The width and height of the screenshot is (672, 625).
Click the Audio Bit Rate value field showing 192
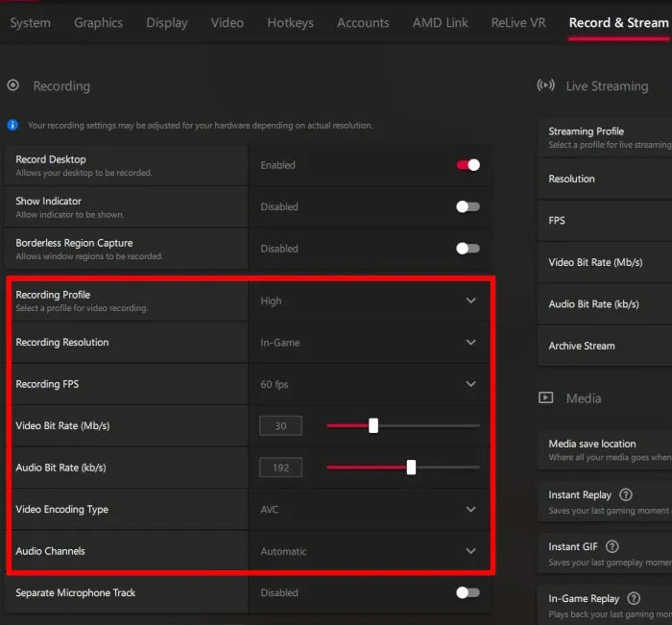coord(280,468)
